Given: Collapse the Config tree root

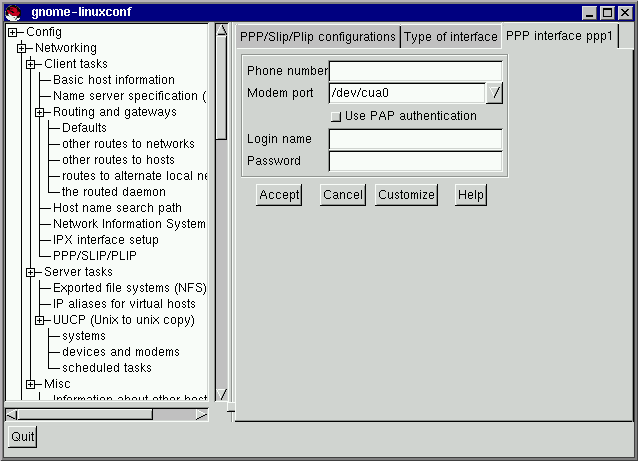Looking at the screenshot, I should click(x=13, y=32).
